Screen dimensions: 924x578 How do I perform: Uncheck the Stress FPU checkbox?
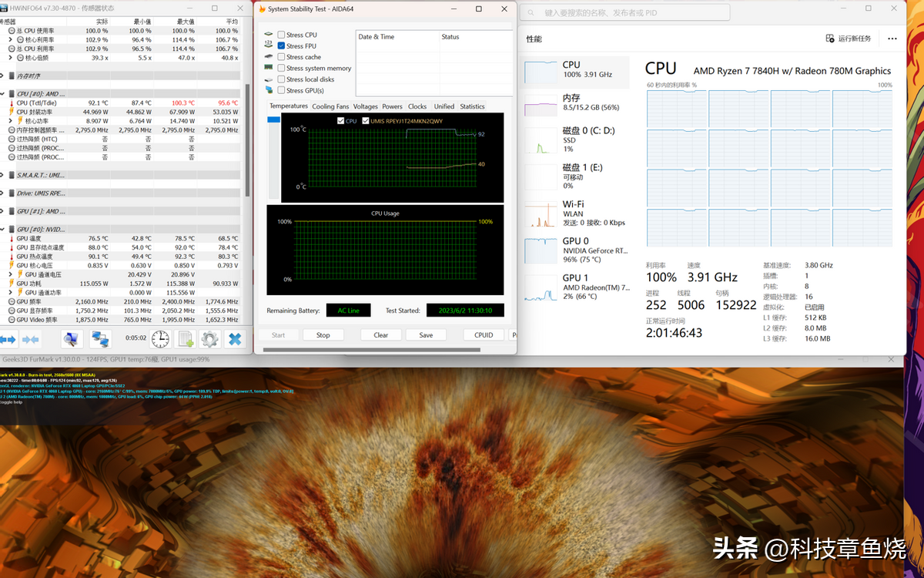coord(281,46)
